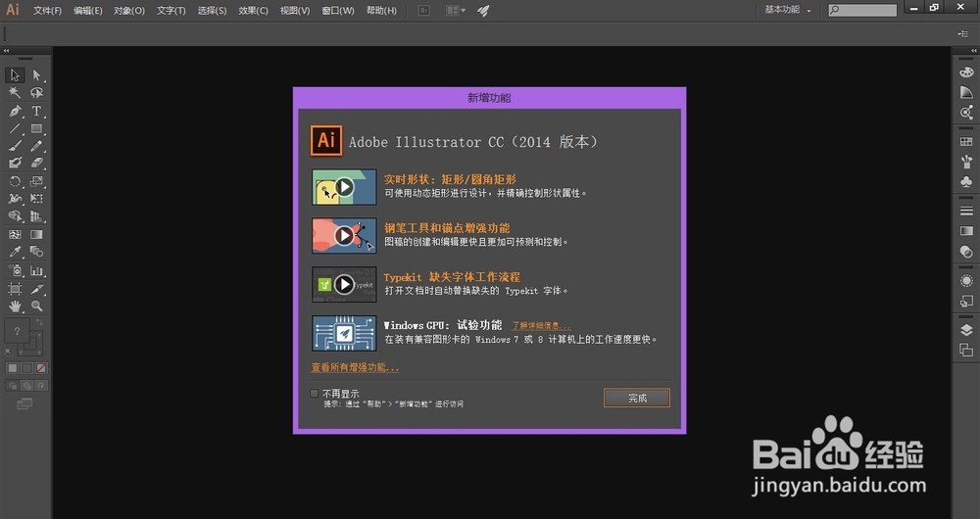Image resolution: width=980 pixels, height=519 pixels.
Task: Select the Magic Wand tool
Action: point(15,92)
